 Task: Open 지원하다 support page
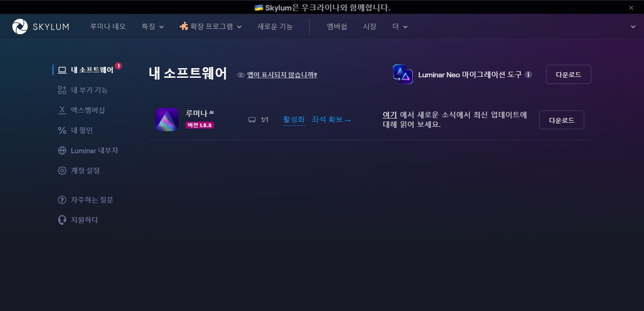[85, 220]
